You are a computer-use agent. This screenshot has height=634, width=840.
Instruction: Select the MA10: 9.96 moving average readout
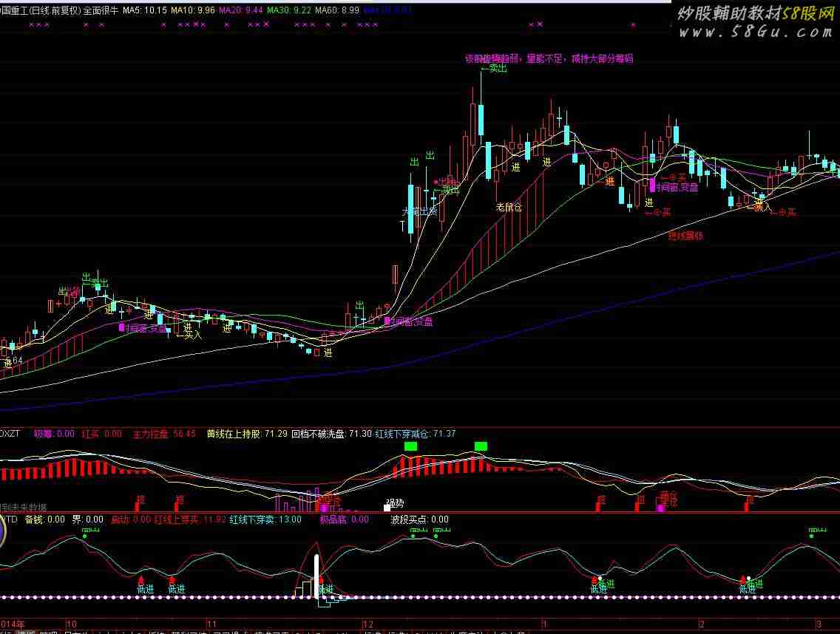point(193,10)
